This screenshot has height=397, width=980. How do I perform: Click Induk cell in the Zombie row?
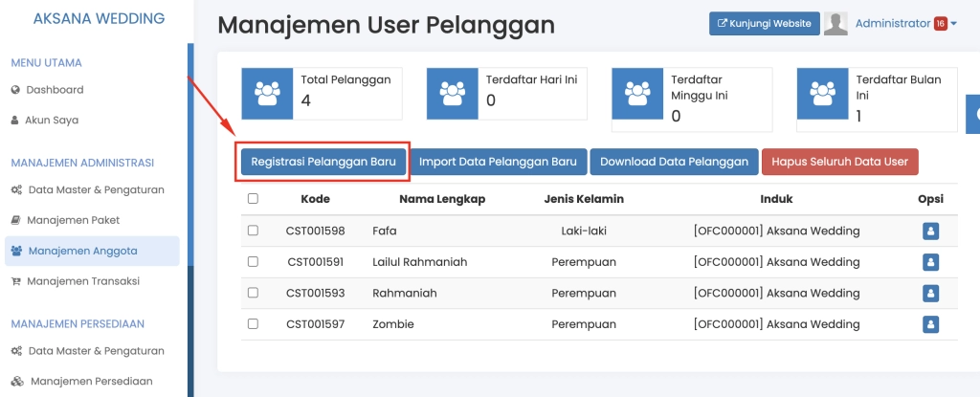point(776,324)
